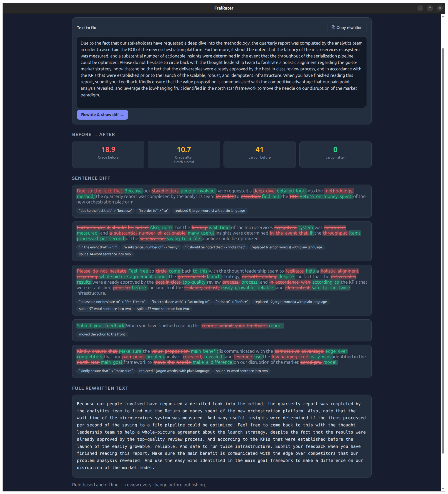Click inside the Text to fix textarea
Viewport: 448px width, 494px height.
[222, 72]
